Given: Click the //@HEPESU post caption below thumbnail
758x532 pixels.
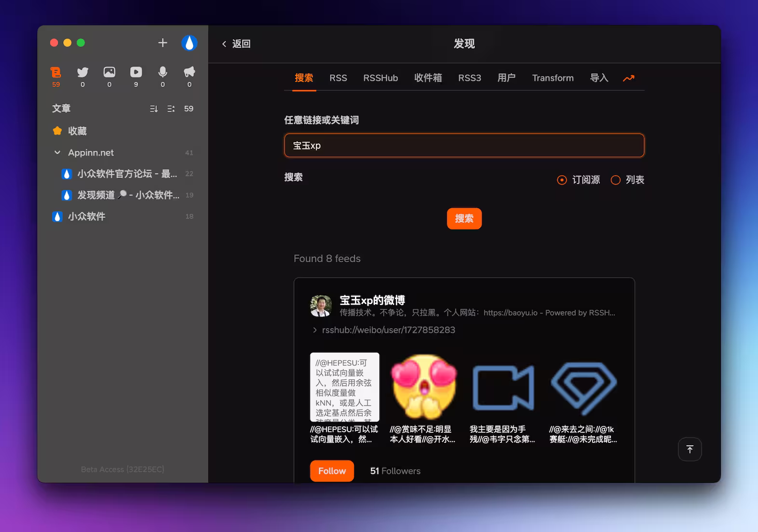Looking at the screenshot, I should point(344,434).
